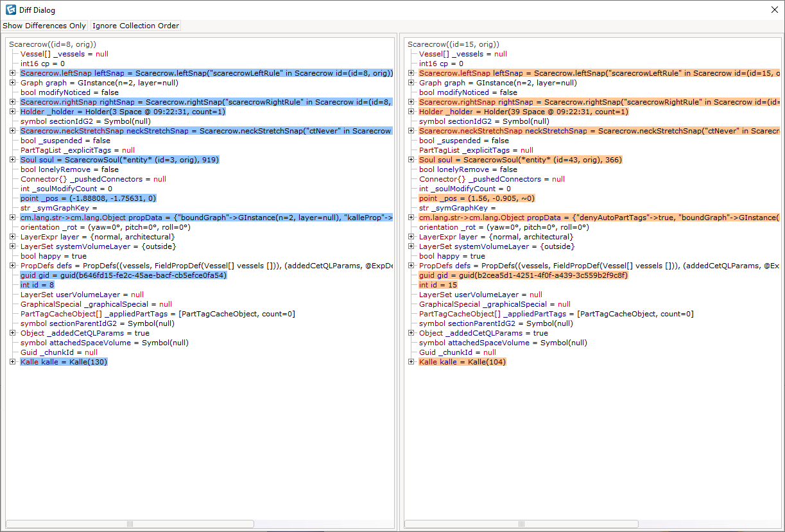Screen dimensions: 785x532
Task: Toggle Ignore Collection Order option
Action: pos(135,26)
